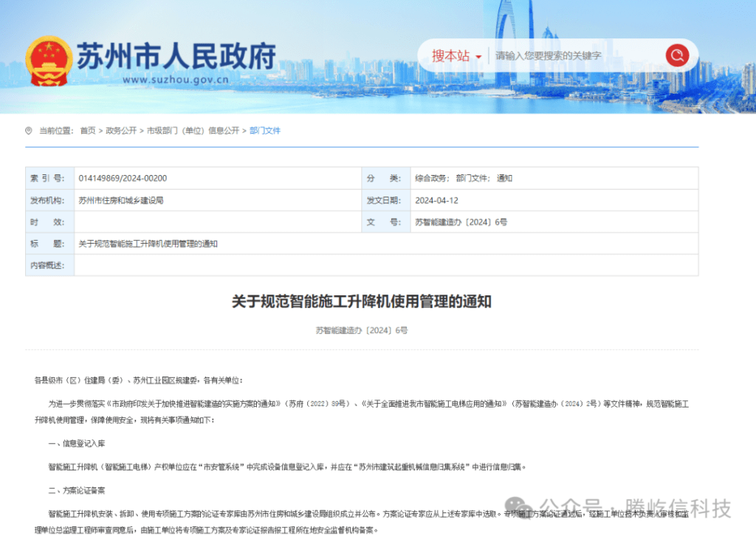
Task: Click section heading 二、方案论证备案
Action: 81,490
